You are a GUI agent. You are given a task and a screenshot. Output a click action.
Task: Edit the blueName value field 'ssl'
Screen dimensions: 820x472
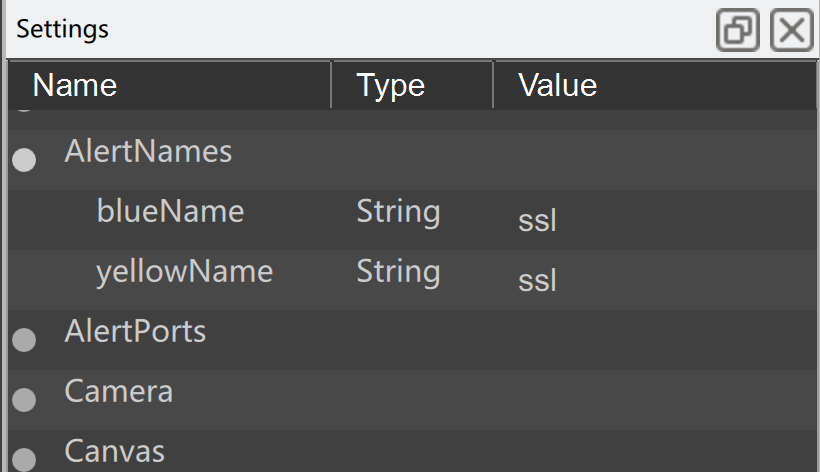(x=655, y=220)
